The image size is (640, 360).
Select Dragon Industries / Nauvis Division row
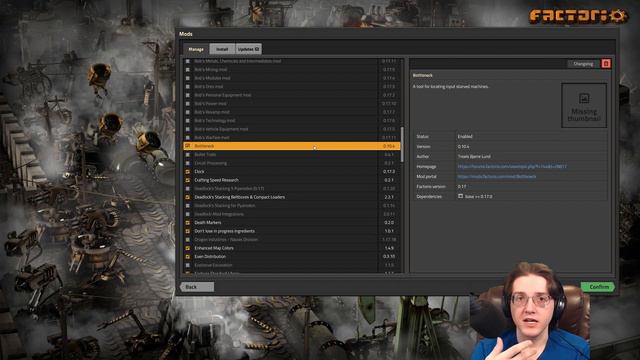[291, 240]
